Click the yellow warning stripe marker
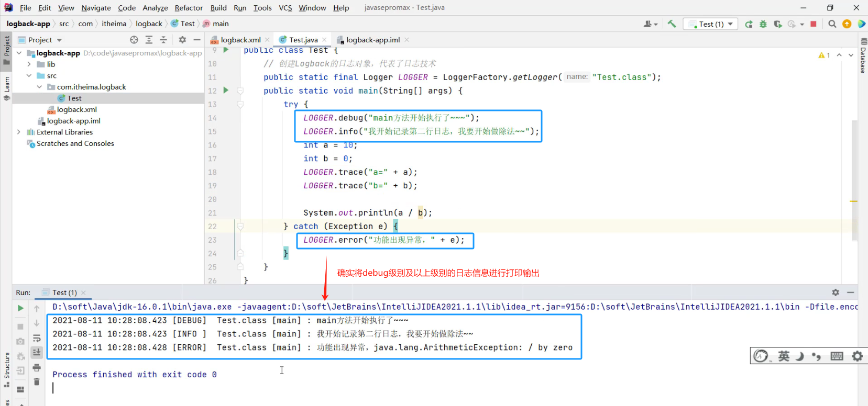Viewport: 868px width, 406px height. click(853, 201)
